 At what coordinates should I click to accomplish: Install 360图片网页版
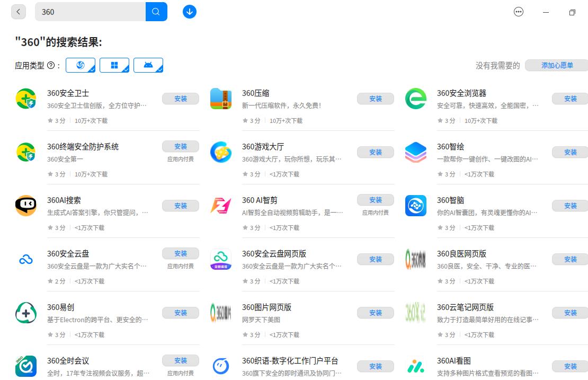pos(376,313)
